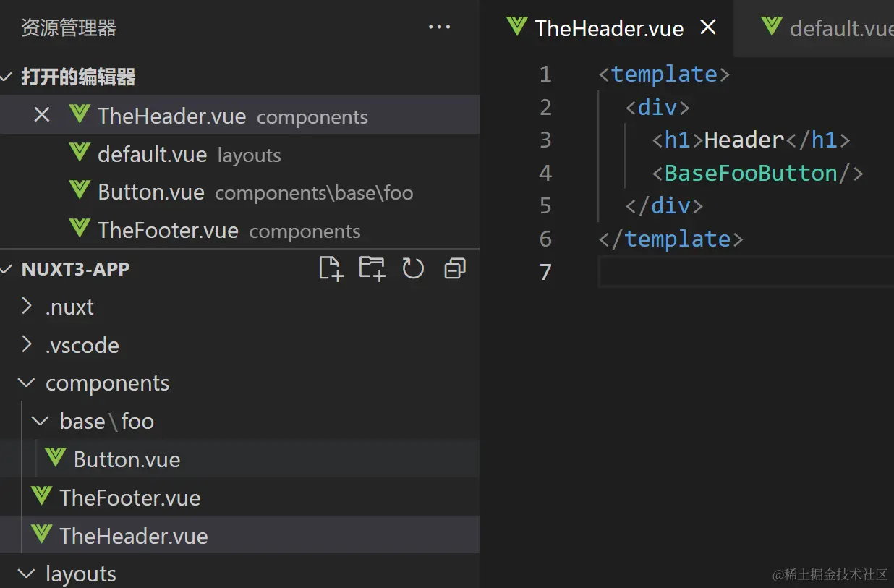The height and width of the screenshot is (588, 894).
Task: Click line number 4 in the gutter
Action: [545, 173]
